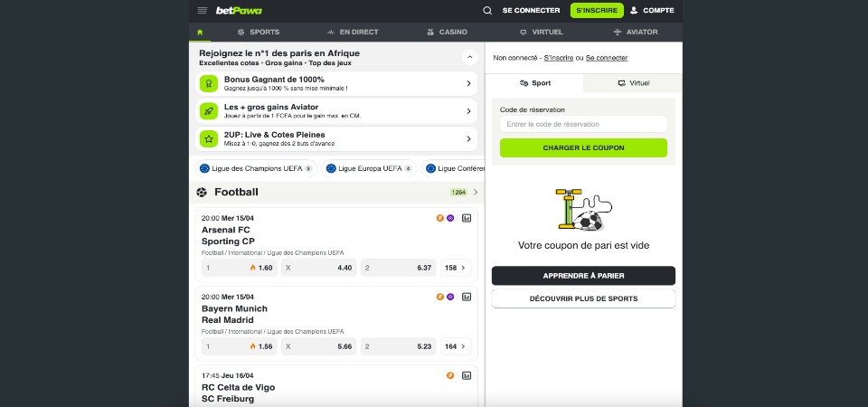Click the star icon beside 2UP
The height and width of the screenshot is (407, 868).
(209, 139)
